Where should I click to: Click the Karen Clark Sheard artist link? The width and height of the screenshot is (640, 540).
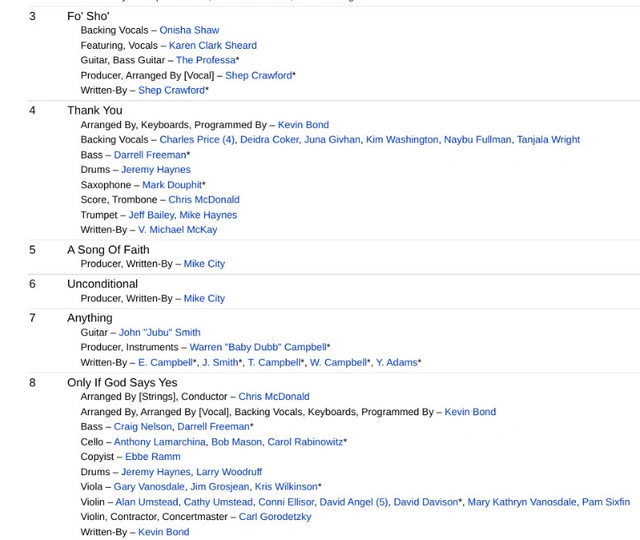(212, 45)
